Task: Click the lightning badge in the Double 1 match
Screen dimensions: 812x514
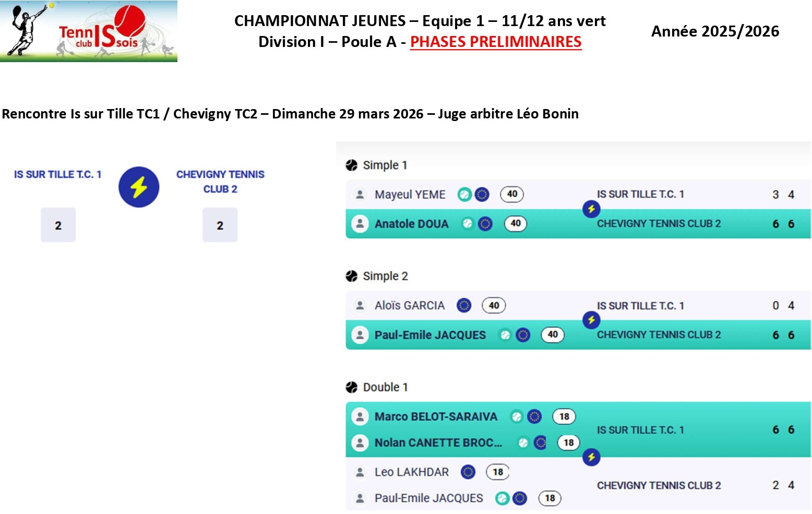Action: (x=591, y=458)
